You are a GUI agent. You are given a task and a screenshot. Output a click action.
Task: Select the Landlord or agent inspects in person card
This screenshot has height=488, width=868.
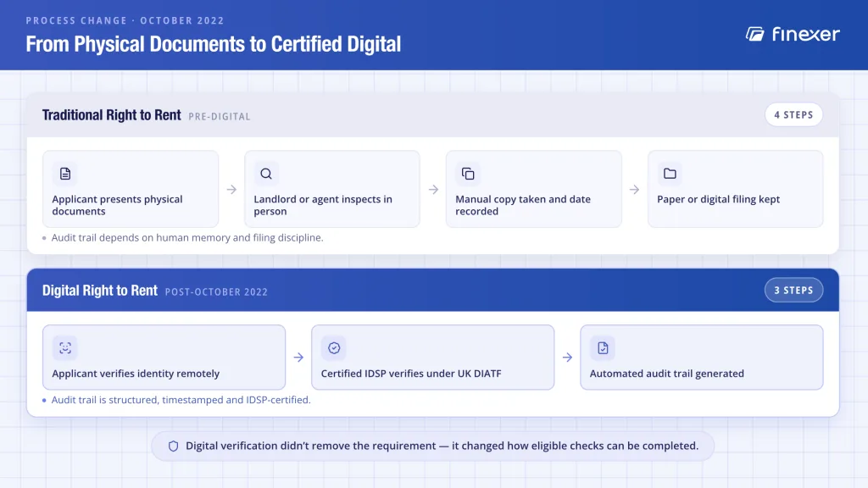click(332, 189)
